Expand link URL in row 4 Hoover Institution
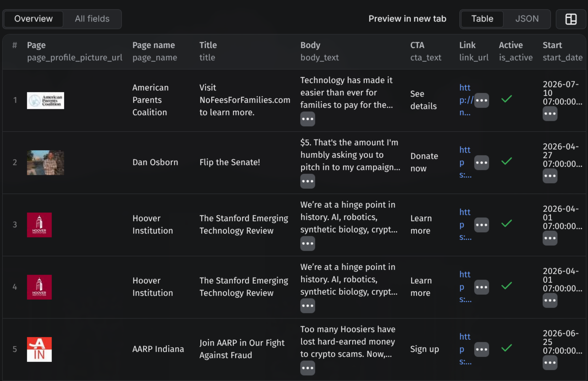This screenshot has height=381, width=588. pyautogui.click(x=481, y=287)
